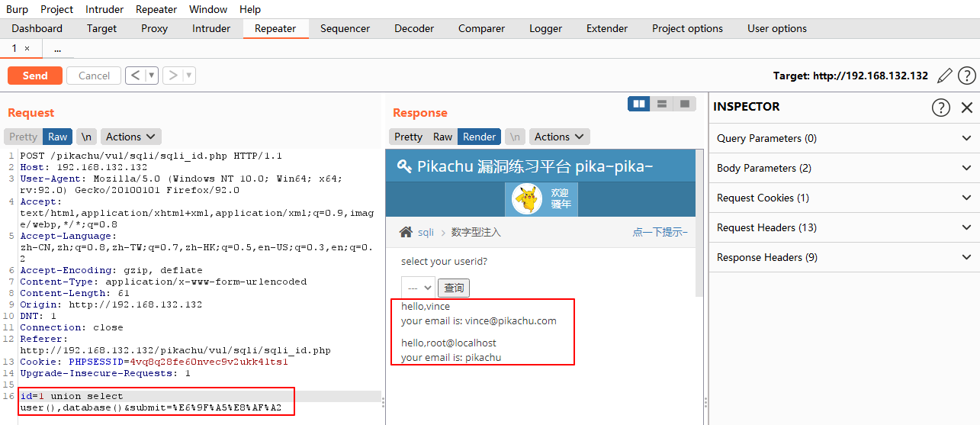This screenshot has width=980, height=425.
Task: Expand Query Parameters (0) section
Action: click(844, 138)
